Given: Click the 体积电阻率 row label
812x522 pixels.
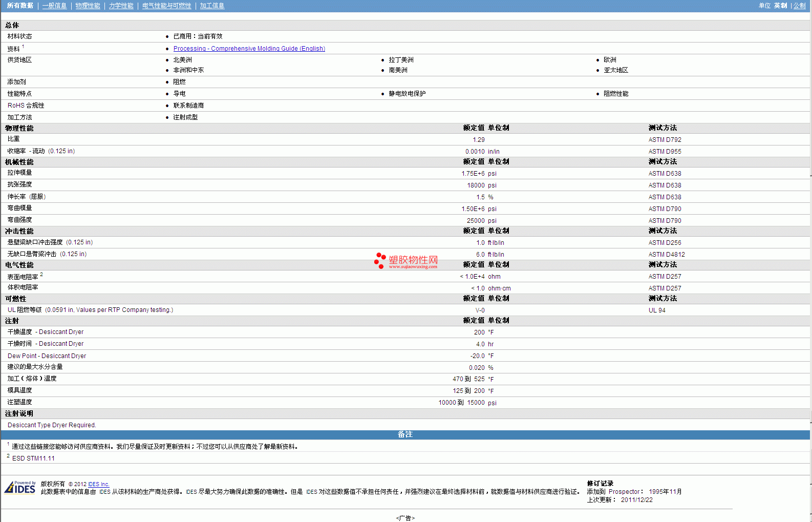Looking at the screenshot, I should coord(23,287).
